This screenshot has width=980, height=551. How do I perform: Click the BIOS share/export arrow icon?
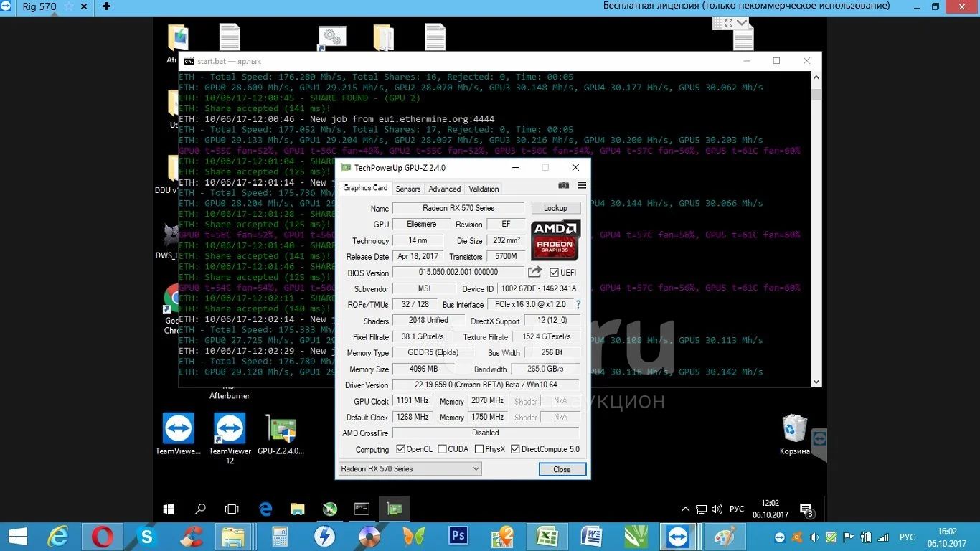pos(535,272)
